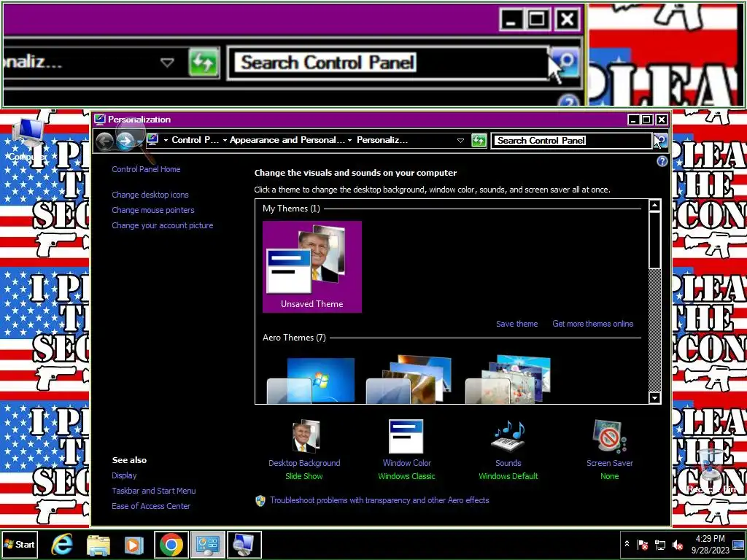This screenshot has width=747, height=560.
Task: Select the Unsaved Theme thumbnail
Action: point(312,267)
